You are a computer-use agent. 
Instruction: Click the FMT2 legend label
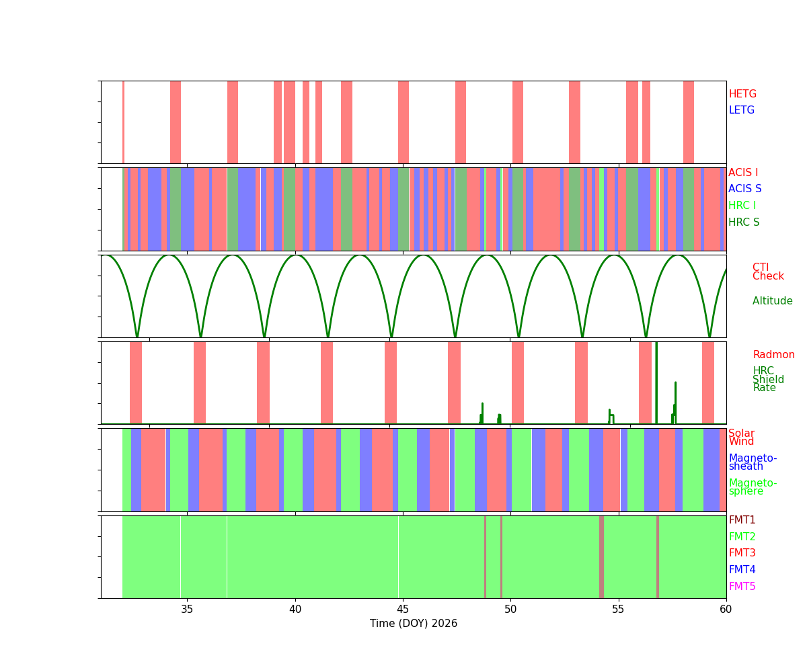[x=742, y=537]
